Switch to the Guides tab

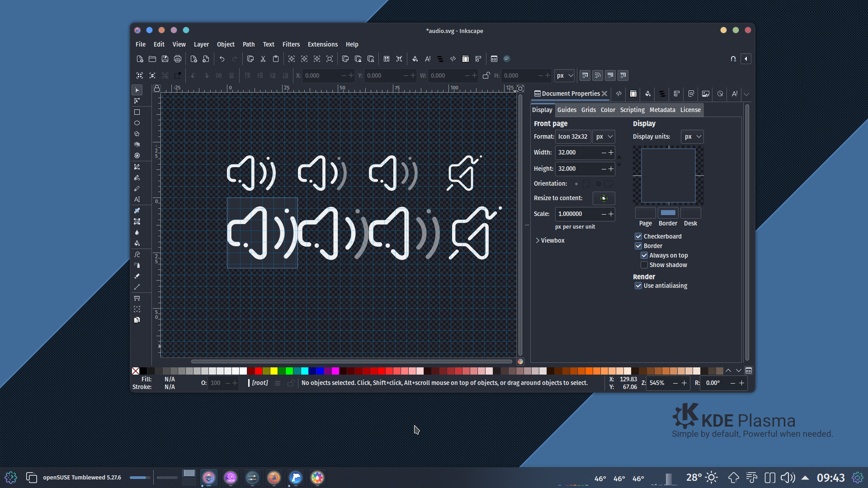pos(567,110)
